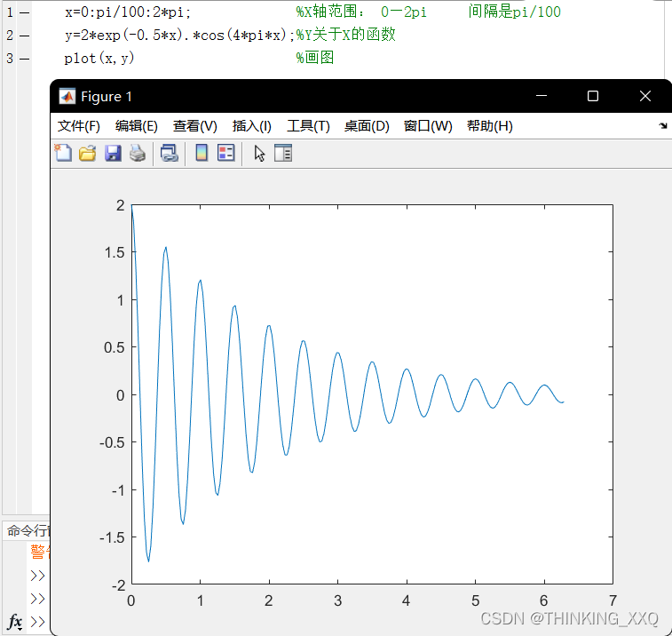
Task: Open the 插入(I) menu
Action: (251, 126)
